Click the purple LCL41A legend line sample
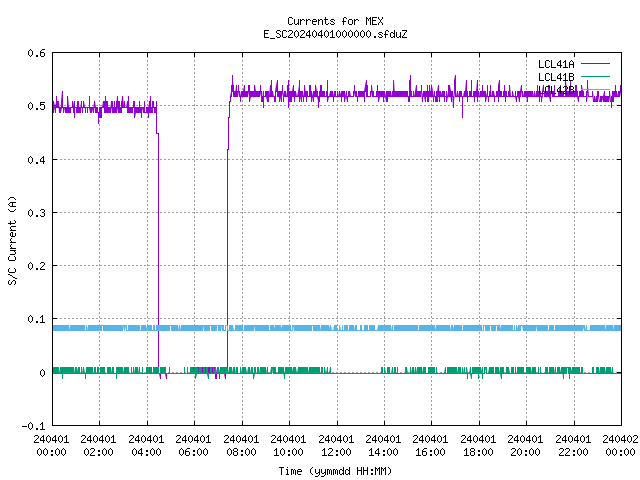Image resolution: width=640 pixels, height=480 pixels. (x=595, y=64)
